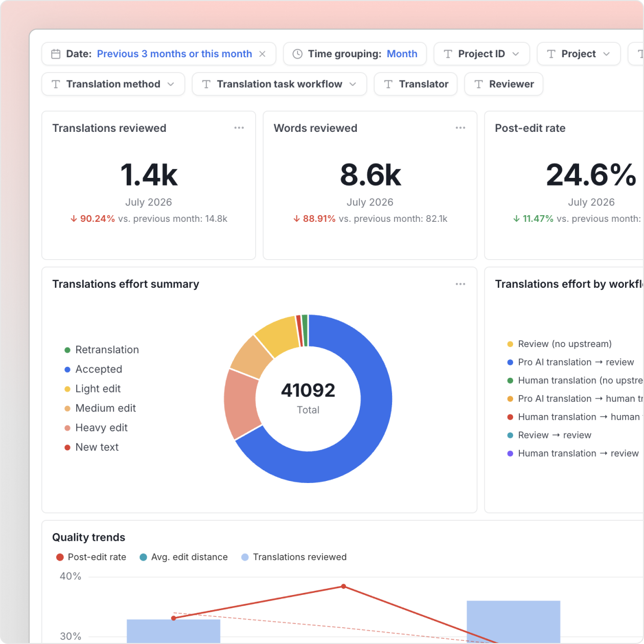Click the text-type icon beside Translator

pos(388,84)
